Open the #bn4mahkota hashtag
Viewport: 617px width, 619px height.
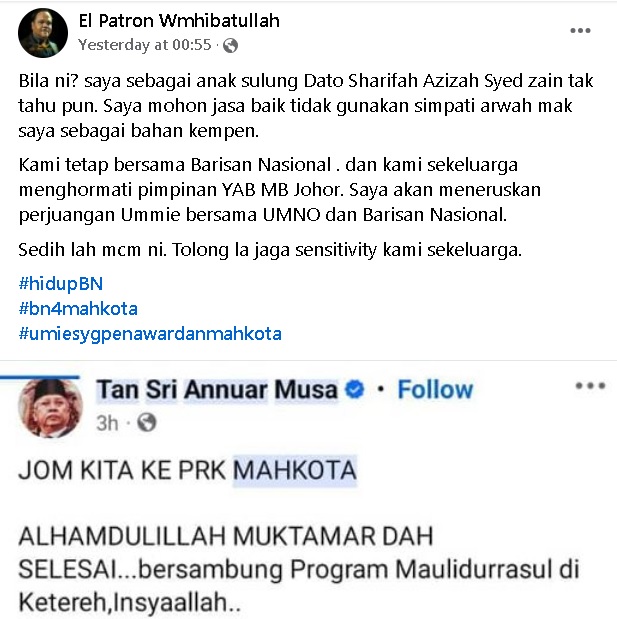[x=78, y=309]
